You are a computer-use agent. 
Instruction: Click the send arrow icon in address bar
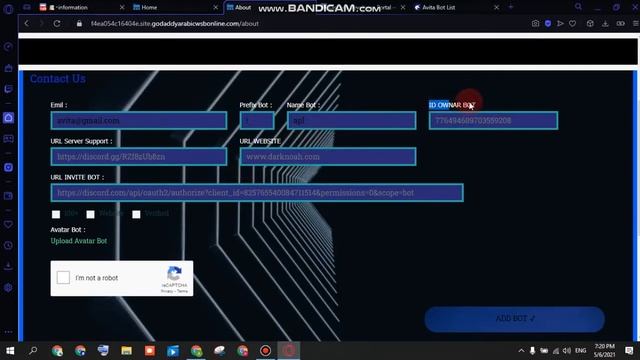pos(560,24)
